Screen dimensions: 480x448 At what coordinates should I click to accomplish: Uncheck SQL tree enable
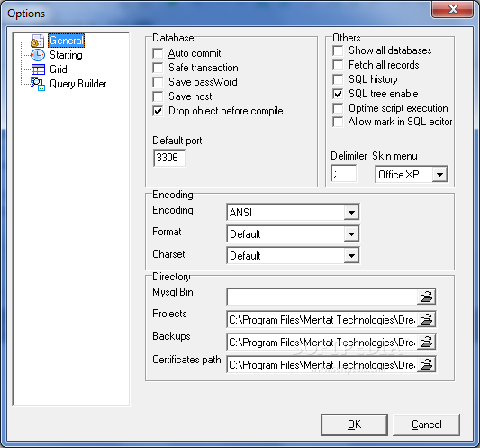[338, 94]
